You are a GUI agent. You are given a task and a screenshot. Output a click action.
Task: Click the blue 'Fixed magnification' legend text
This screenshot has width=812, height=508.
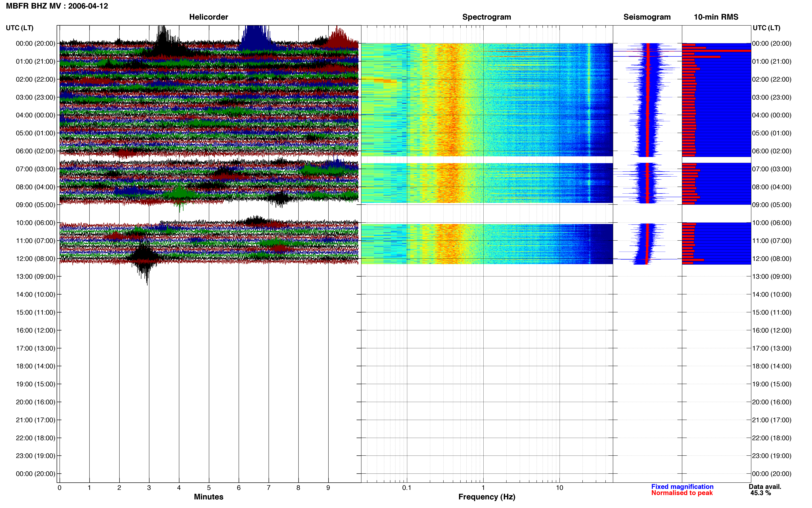click(x=682, y=486)
